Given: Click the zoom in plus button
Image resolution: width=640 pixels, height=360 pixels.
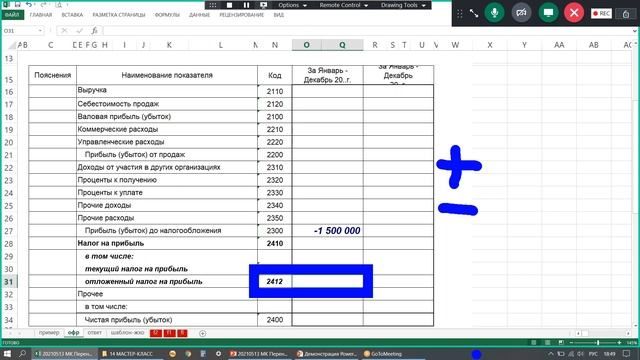Looking at the screenshot, I should click(619, 342).
